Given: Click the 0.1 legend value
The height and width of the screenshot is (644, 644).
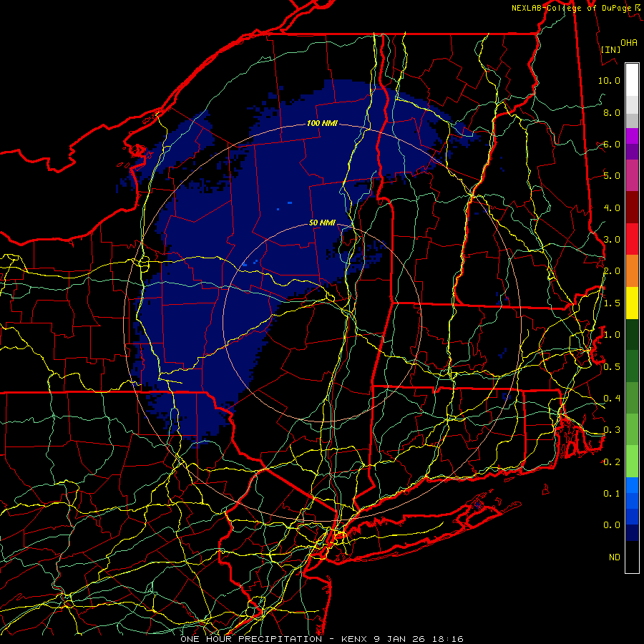Looking at the screenshot, I should tap(612, 494).
